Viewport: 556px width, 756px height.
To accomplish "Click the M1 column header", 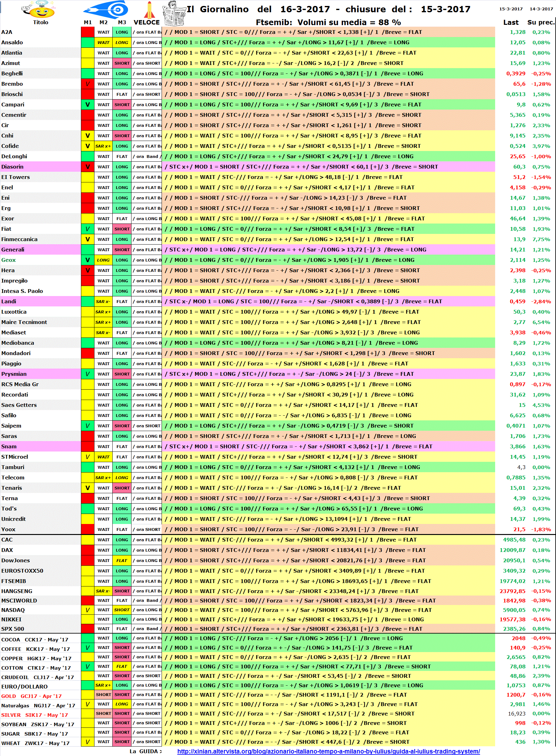I will (x=88, y=22).
